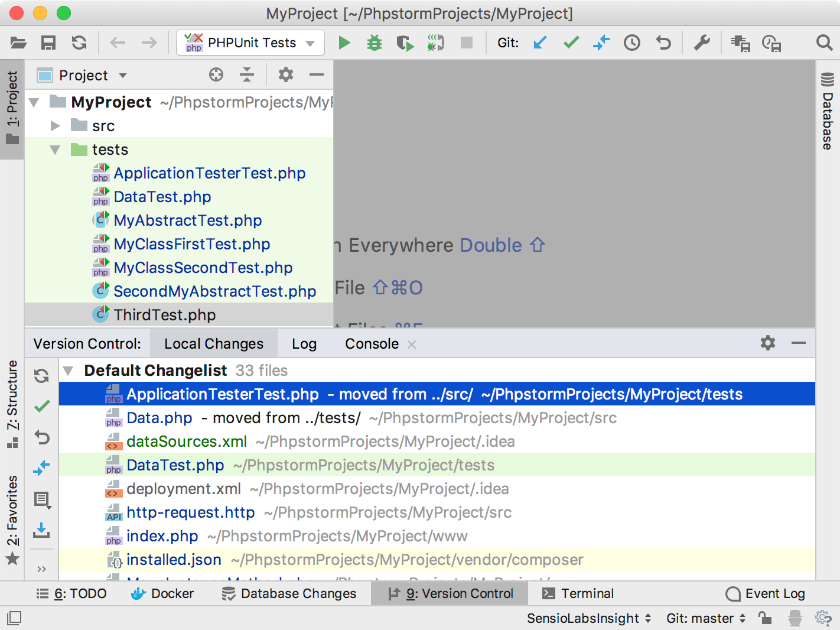Run tests with coverage
Screen dimensions: 840x630
click(x=405, y=43)
